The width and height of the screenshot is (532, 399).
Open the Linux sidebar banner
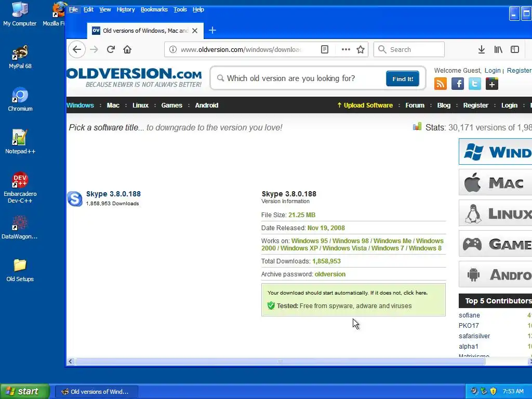click(495, 213)
